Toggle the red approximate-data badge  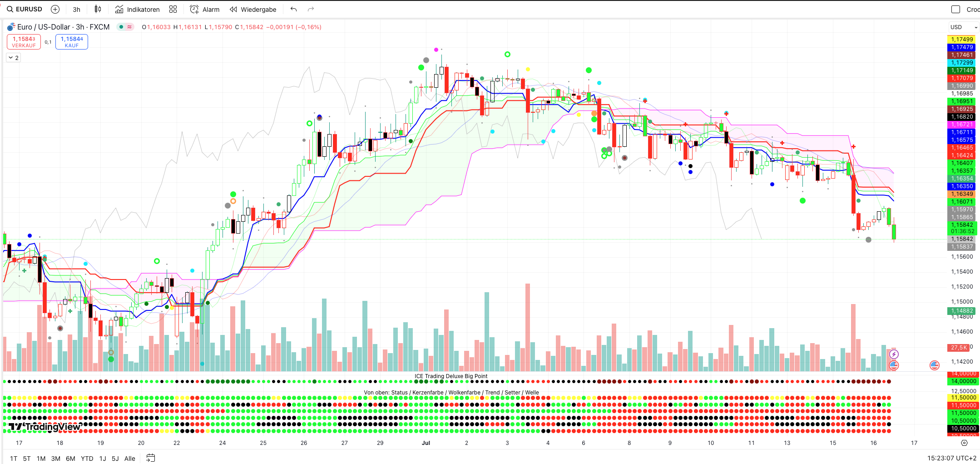[x=129, y=27]
